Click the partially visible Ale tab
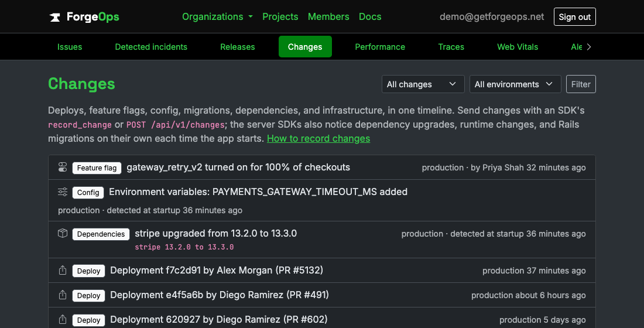The height and width of the screenshot is (328, 644). (x=576, y=47)
